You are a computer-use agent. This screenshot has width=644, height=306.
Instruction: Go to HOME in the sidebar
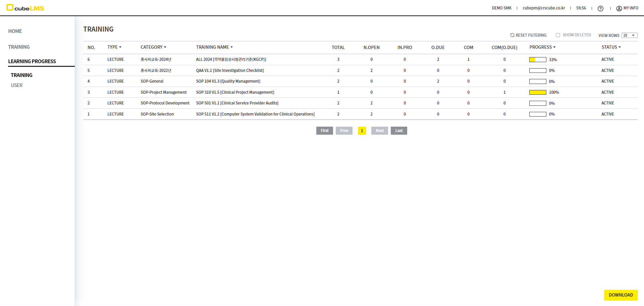coord(15,31)
